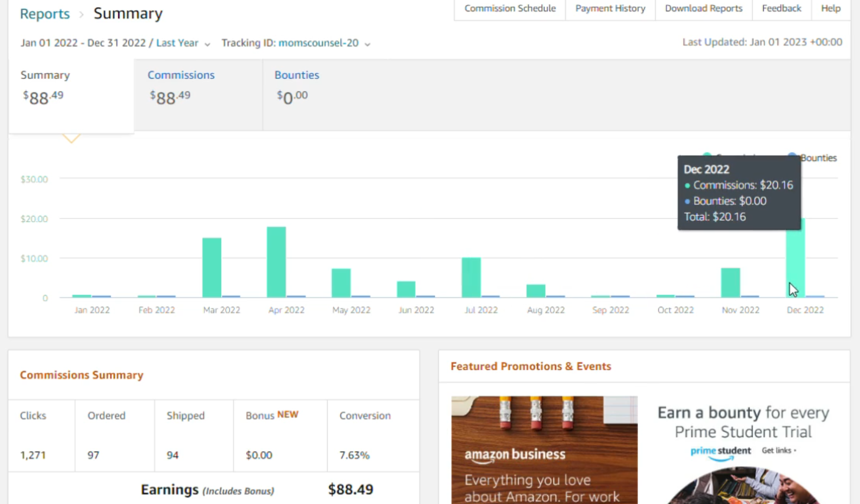Click the Oct 2022 axis label

[676, 310]
